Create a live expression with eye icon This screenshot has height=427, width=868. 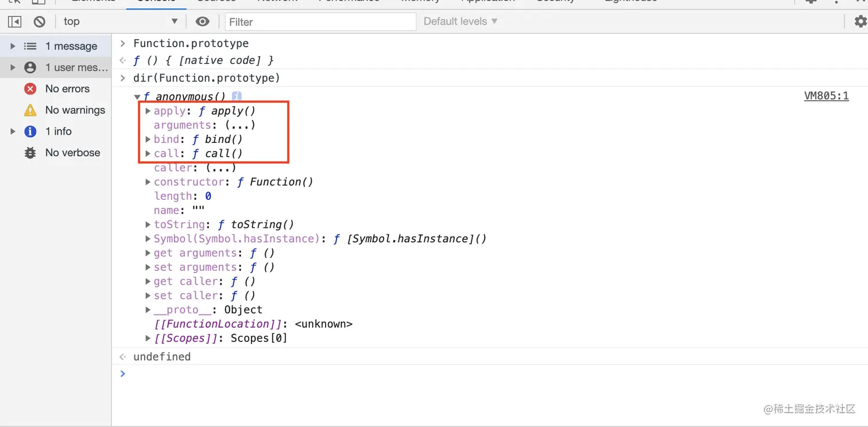(202, 22)
